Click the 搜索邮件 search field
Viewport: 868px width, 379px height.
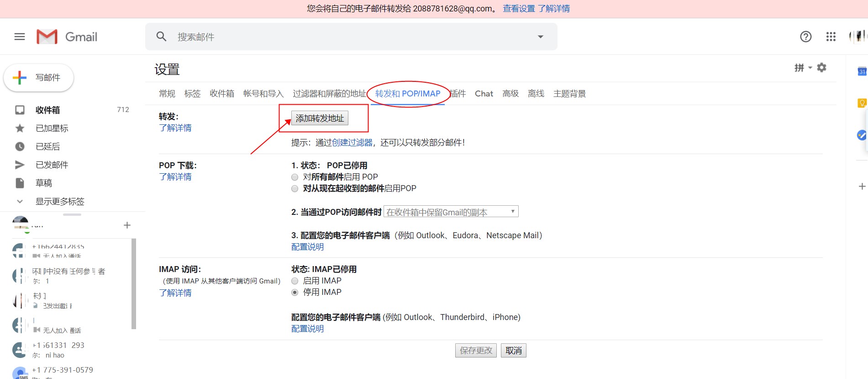[351, 37]
